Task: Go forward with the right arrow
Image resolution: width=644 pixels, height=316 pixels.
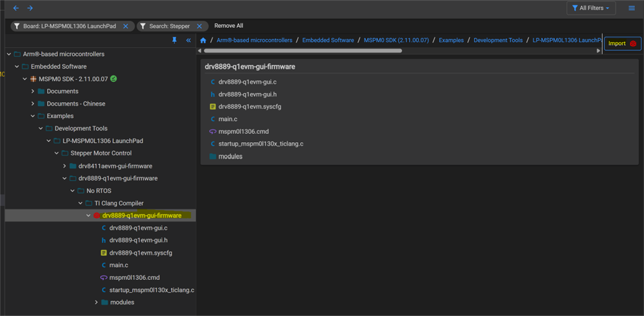Action: [x=30, y=8]
